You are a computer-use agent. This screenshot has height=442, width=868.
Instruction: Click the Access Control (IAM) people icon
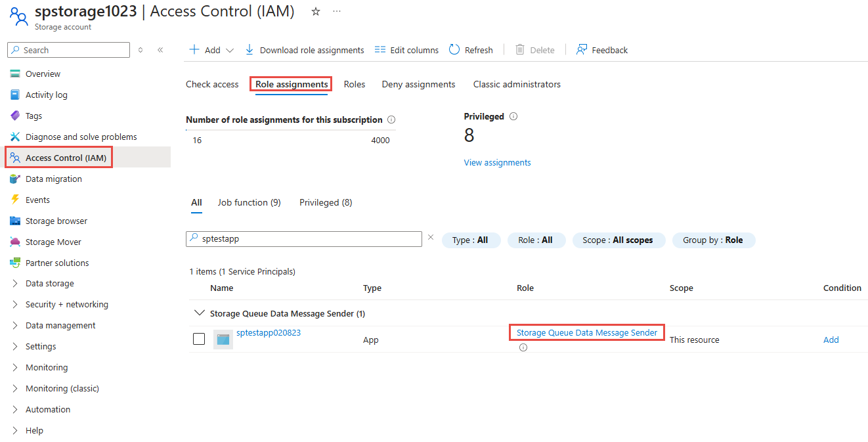[x=15, y=158]
